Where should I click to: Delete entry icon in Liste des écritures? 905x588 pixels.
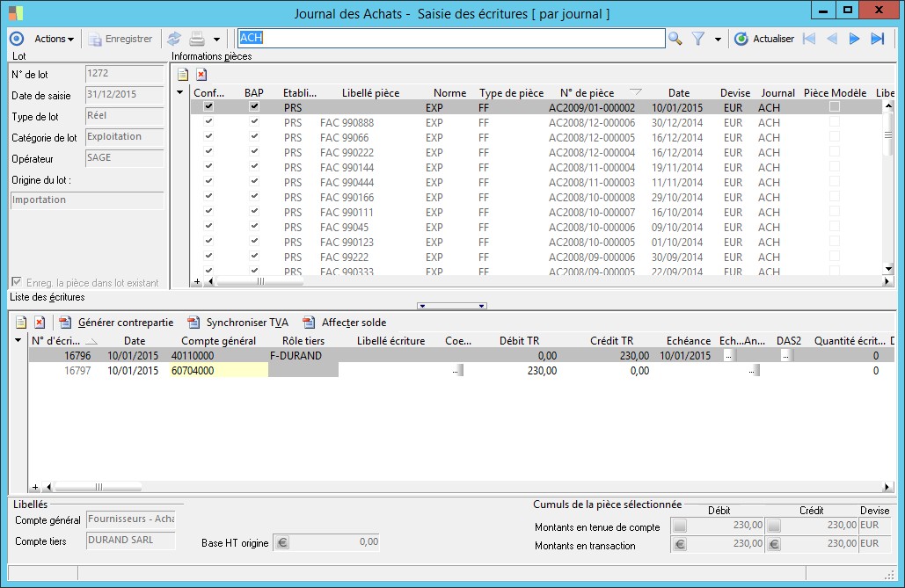(x=40, y=323)
